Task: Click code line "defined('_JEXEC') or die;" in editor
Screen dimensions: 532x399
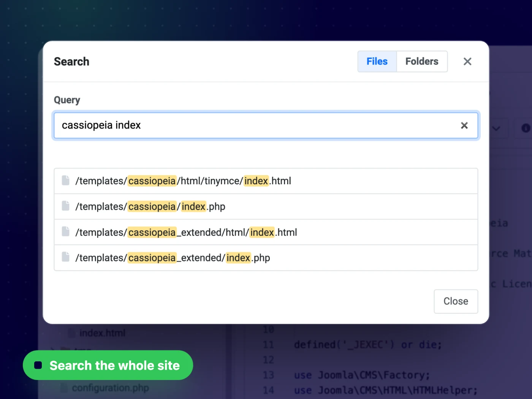Action: click(x=368, y=345)
